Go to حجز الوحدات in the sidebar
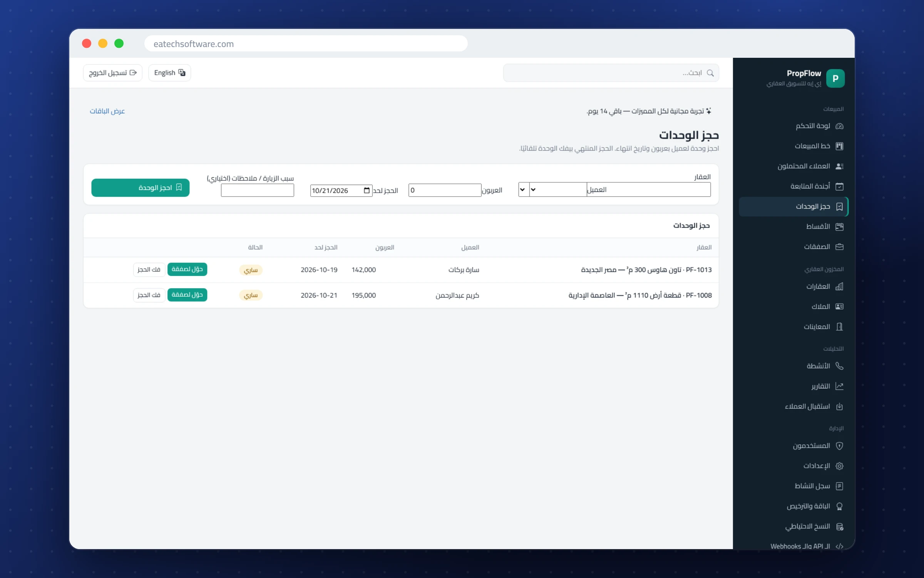The height and width of the screenshot is (578, 924). pos(793,207)
